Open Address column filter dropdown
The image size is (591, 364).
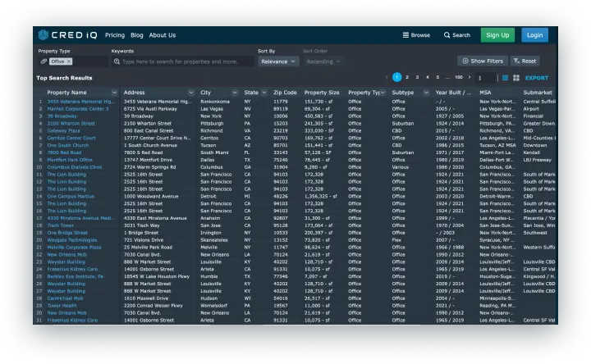coord(191,93)
